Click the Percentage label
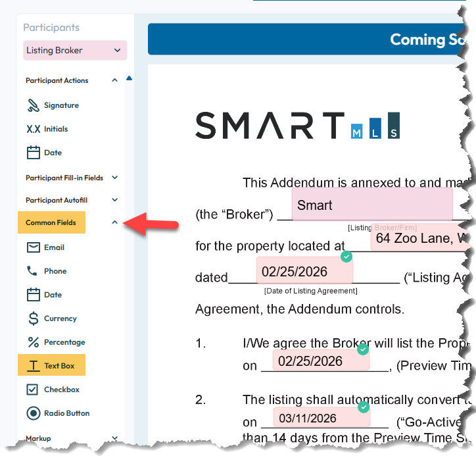This screenshot has height=456, width=476. point(64,342)
